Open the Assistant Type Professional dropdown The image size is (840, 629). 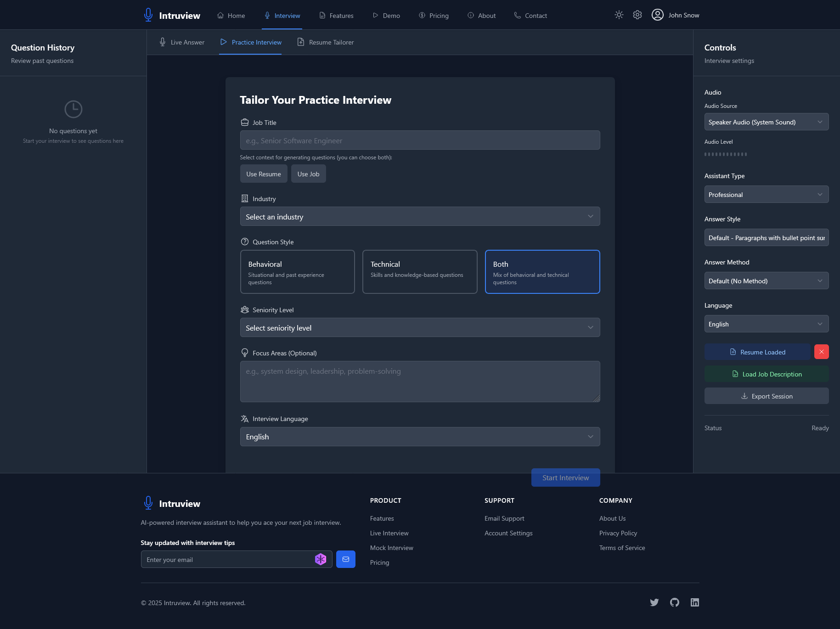(x=767, y=194)
